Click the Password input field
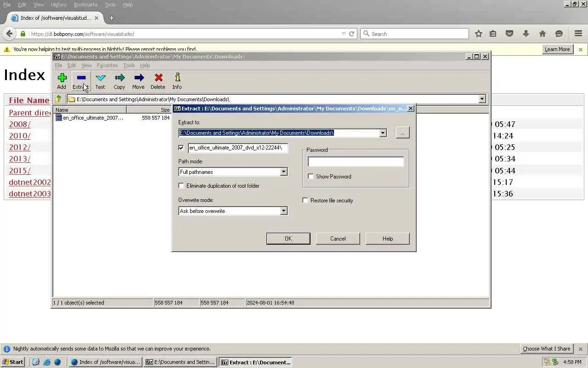Screen dimensions: 588x368 tap(356, 161)
